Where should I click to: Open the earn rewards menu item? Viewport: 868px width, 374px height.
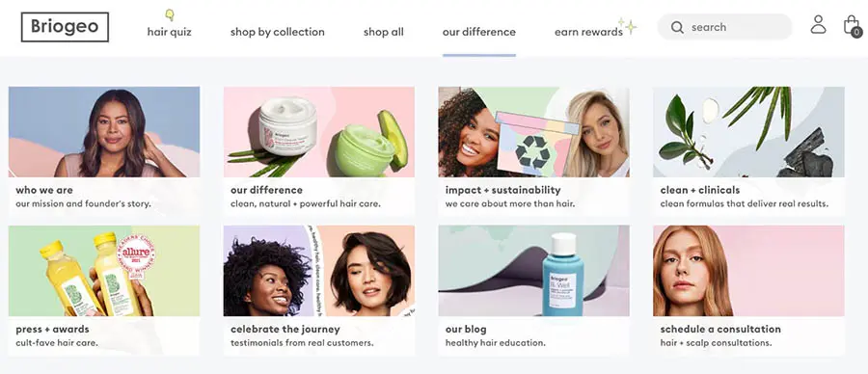point(588,32)
